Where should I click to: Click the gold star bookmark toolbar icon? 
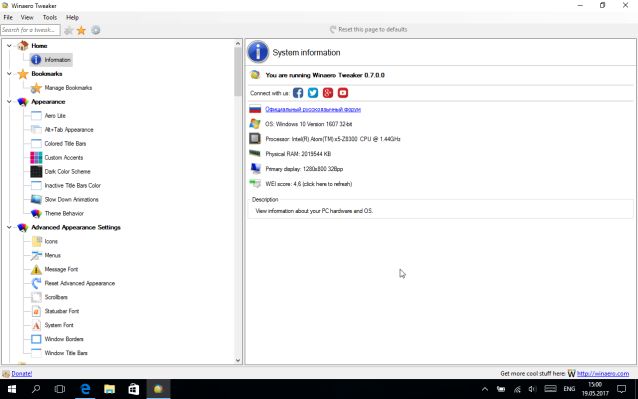[81, 30]
